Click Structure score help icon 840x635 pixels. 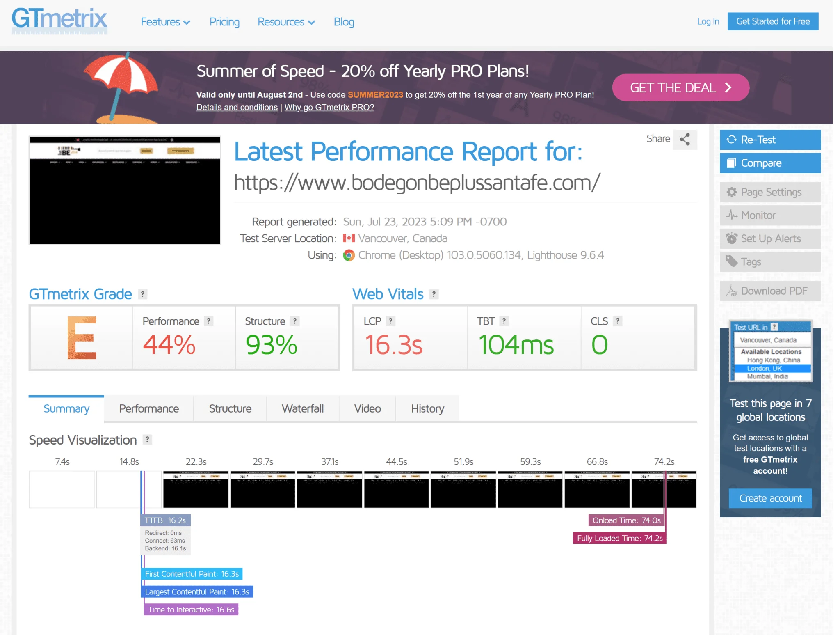294,321
